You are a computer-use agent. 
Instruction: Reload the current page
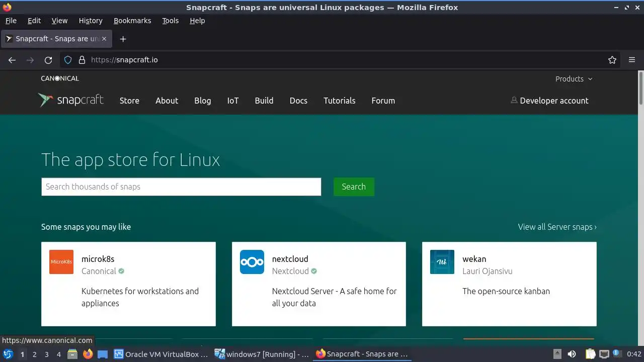pos(48,60)
